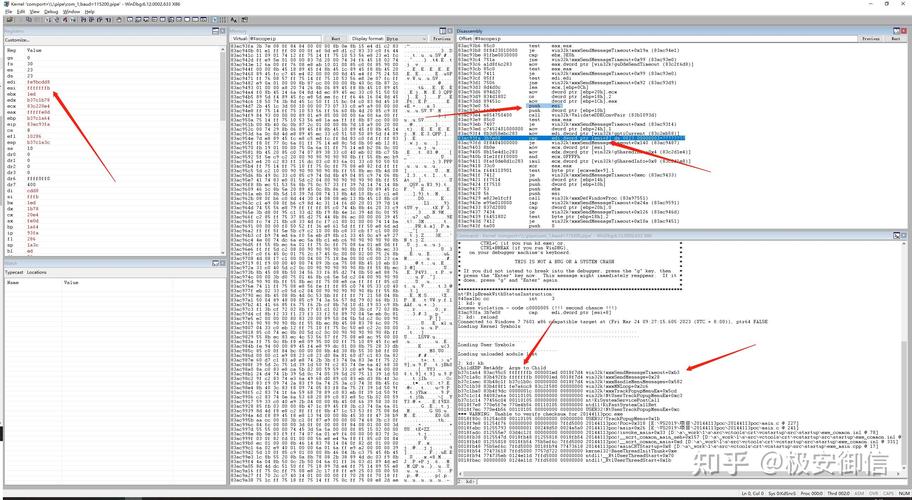Open the Scratch Pad via toolbar icon
912x500 pixels.
point(187,20)
